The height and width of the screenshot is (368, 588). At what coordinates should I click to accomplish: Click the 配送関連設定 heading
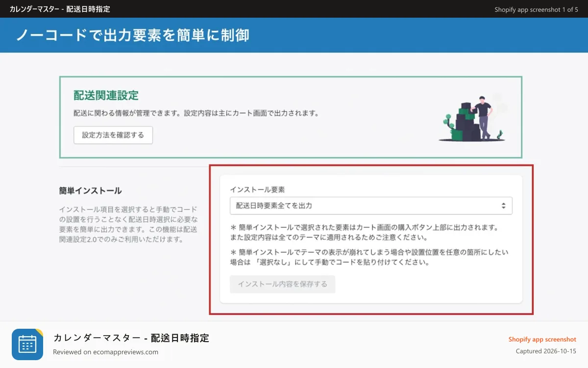(x=106, y=95)
